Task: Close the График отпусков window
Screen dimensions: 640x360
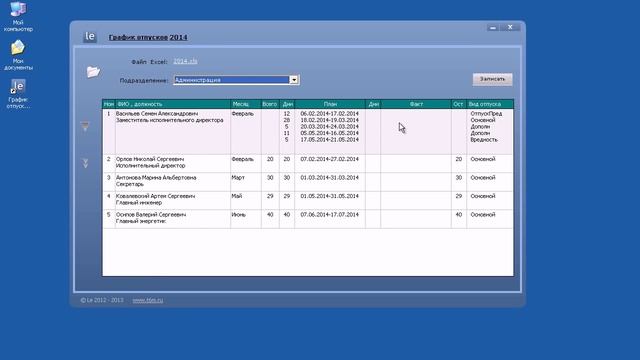Action: (510, 27)
